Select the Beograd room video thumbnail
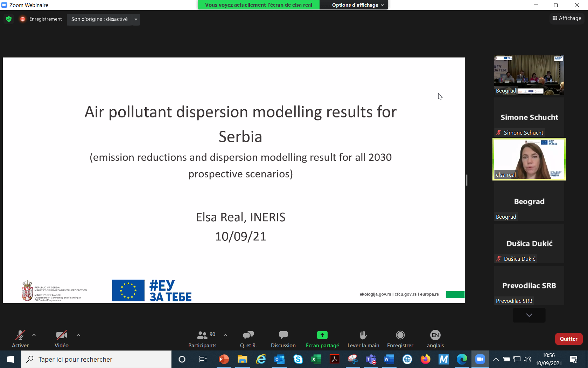The width and height of the screenshot is (588, 368). [529, 75]
